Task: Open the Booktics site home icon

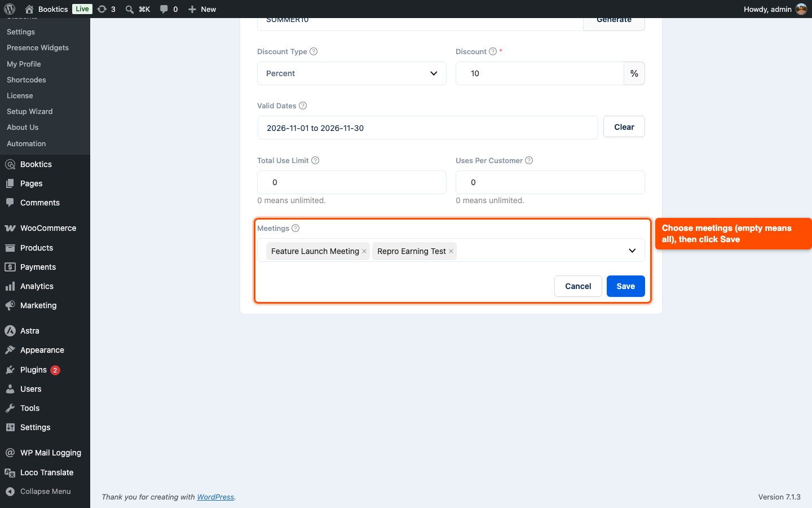Action: (x=29, y=9)
